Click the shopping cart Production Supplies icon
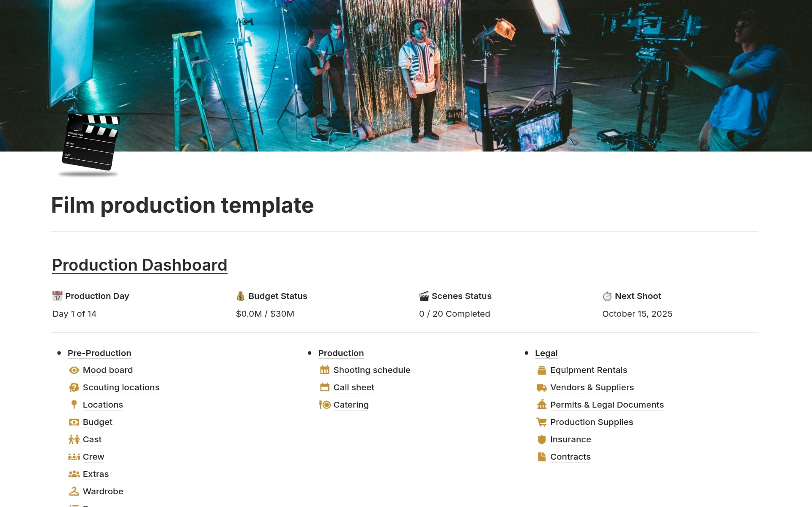 point(541,422)
